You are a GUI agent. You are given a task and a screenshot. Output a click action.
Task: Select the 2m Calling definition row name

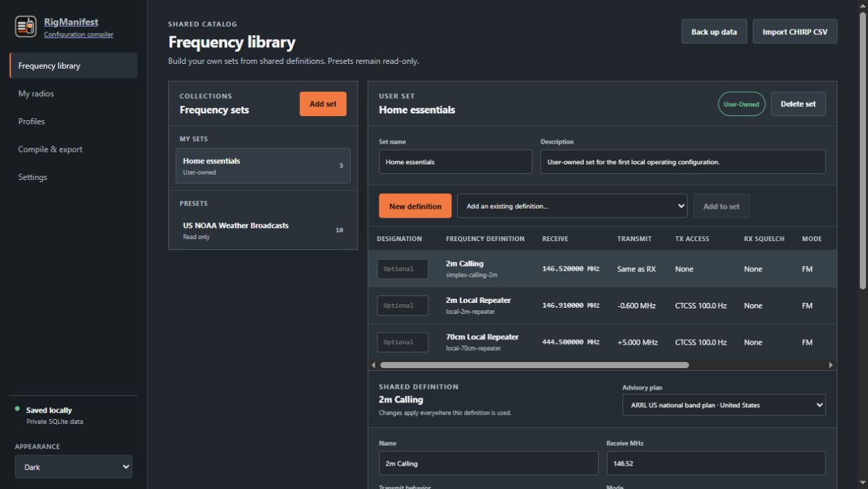[x=465, y=264]
